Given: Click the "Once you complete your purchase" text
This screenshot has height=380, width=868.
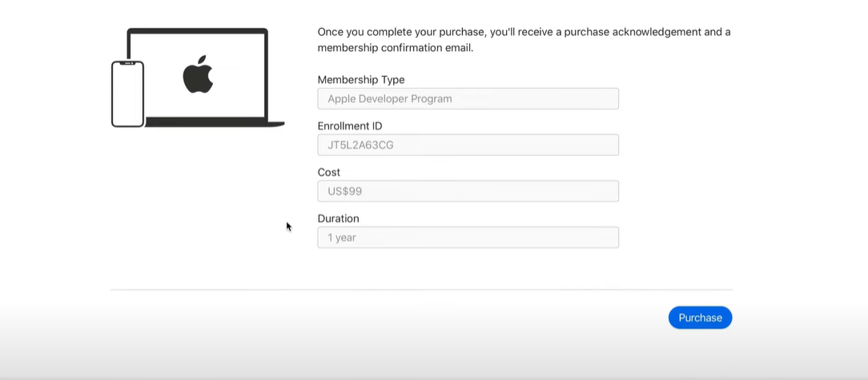Looking at the screenshot, I should (x=401, y=32).
